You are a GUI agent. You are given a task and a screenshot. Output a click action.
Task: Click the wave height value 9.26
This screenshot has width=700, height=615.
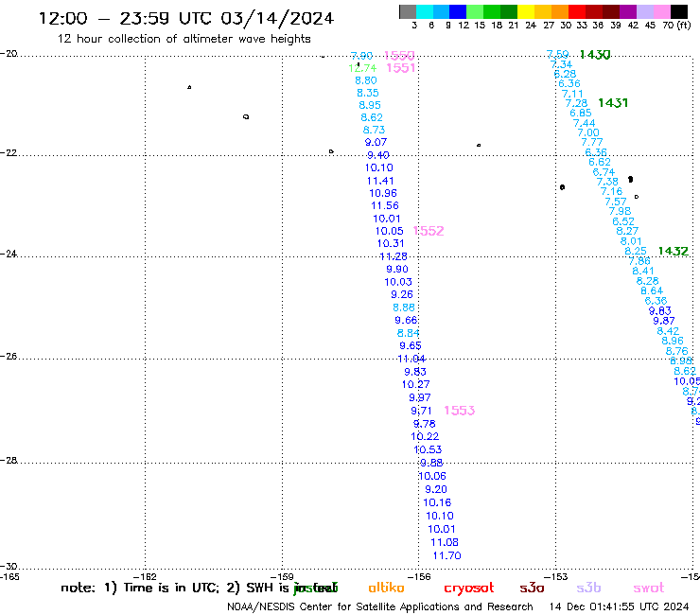coord(402,294)
